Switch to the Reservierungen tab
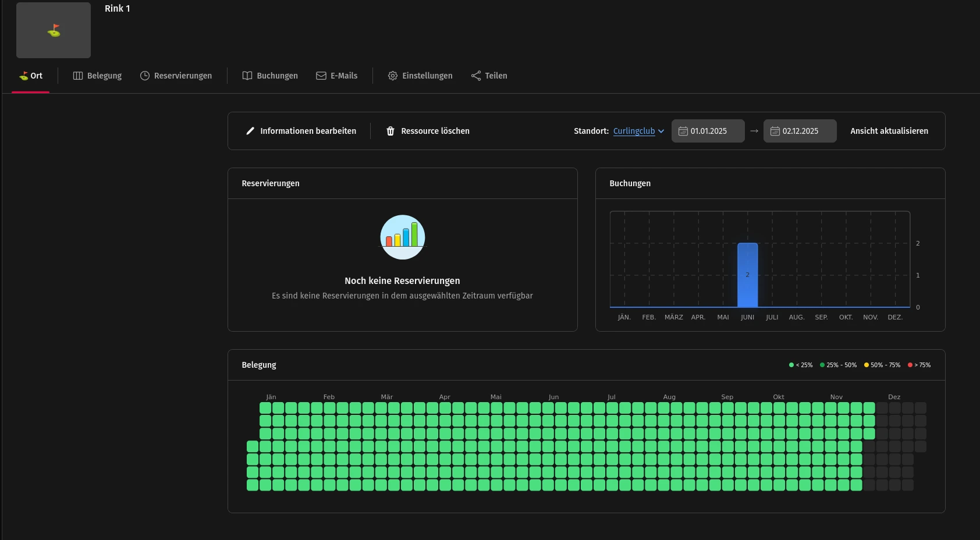The width and height of the screenshot is (980, 540). [x=176, y=76]
